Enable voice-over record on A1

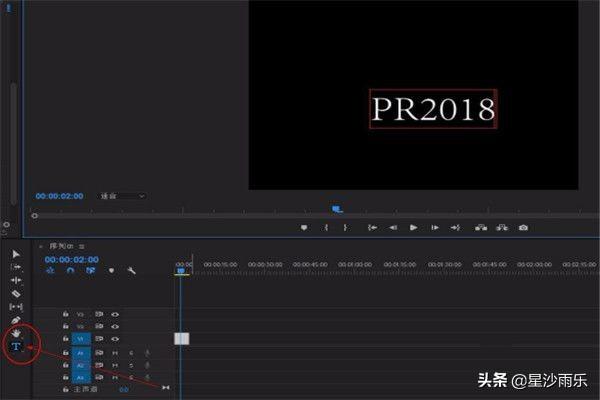click(x=147, y=353)
